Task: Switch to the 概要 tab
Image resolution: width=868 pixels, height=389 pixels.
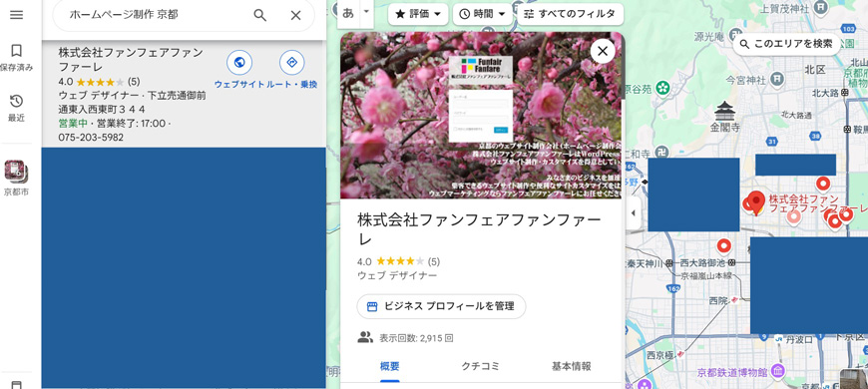Action: (x=390, y=366)
